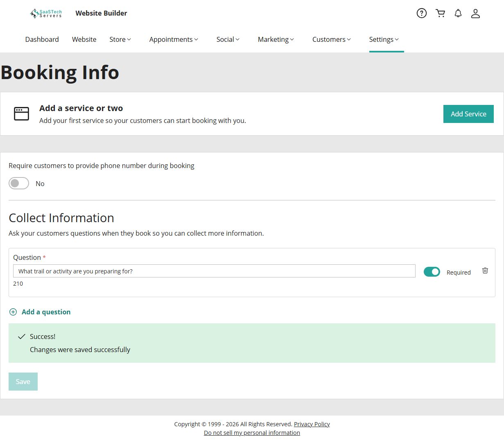Click the 'Required' label text
The height and width of the screenshot is (441, 504).
(x=459, y=273)
